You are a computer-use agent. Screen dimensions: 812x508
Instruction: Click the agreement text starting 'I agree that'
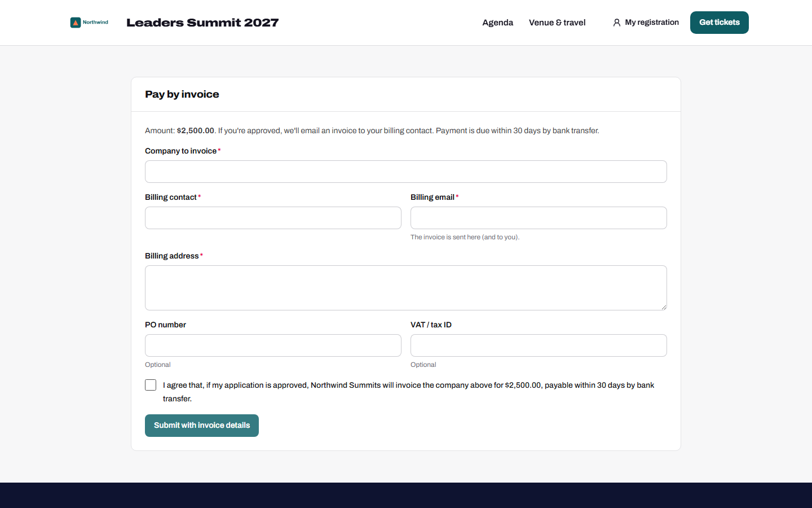[x=409, y=392]
